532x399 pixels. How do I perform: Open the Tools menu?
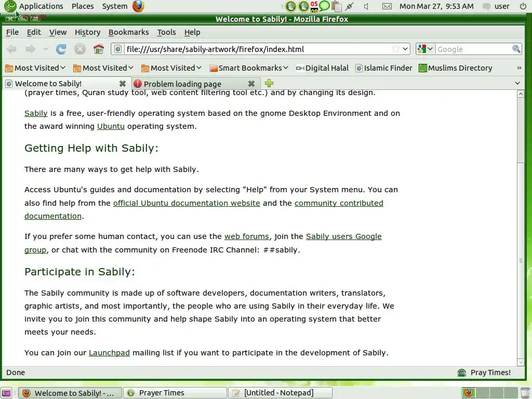(x=167, y=32)
